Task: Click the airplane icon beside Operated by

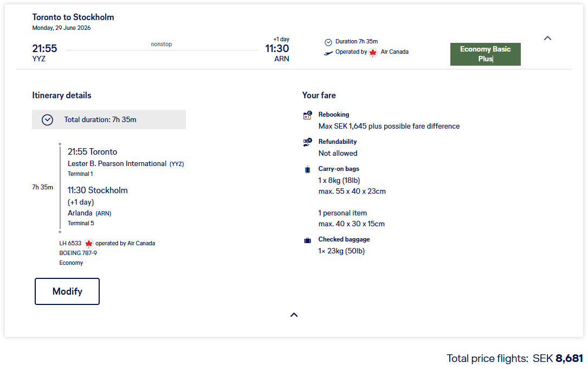Action: pyautogui.click(x=328, y=53)
